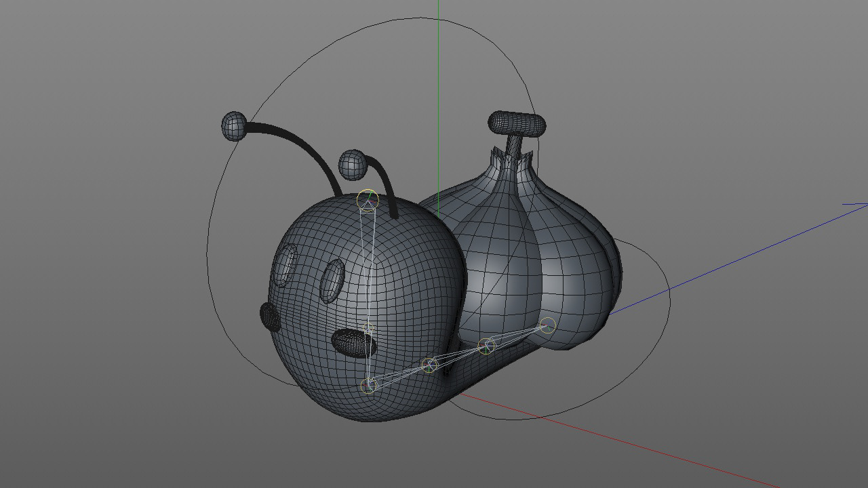Viewport: 868px width, 488px height.
Task: Select the joint at the bottom of the head
Action: (368, 386)
